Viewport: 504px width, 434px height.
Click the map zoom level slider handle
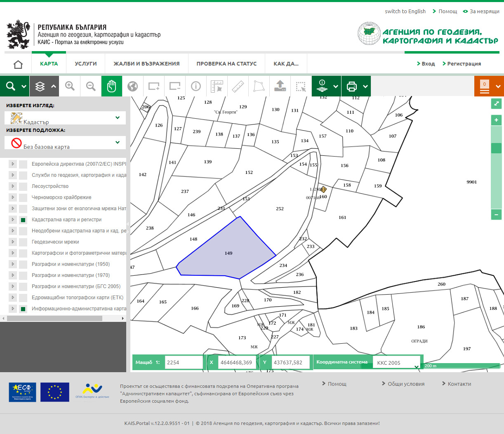[496, 148]
